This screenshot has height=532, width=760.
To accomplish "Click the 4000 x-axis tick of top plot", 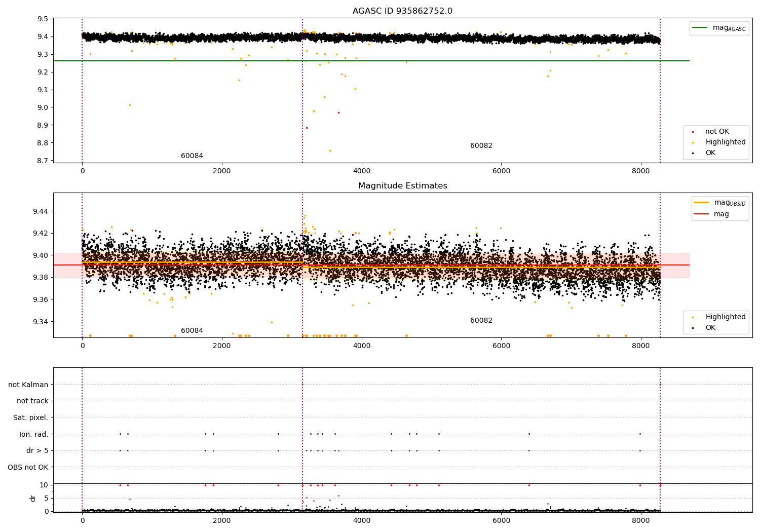I will [362, 171].
